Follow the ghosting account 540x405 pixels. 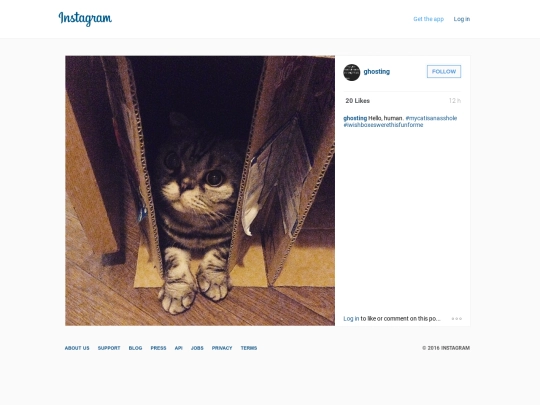tap(444, 72)
